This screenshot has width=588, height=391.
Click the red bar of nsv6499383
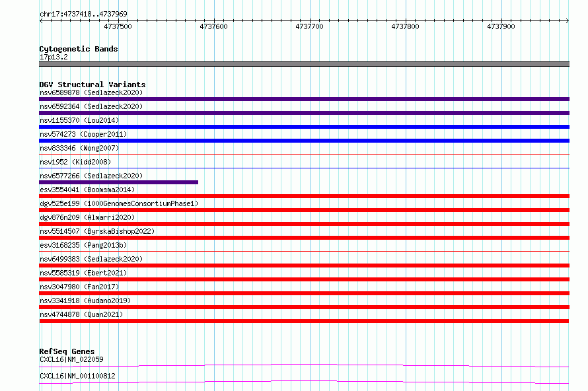(304, 266)
